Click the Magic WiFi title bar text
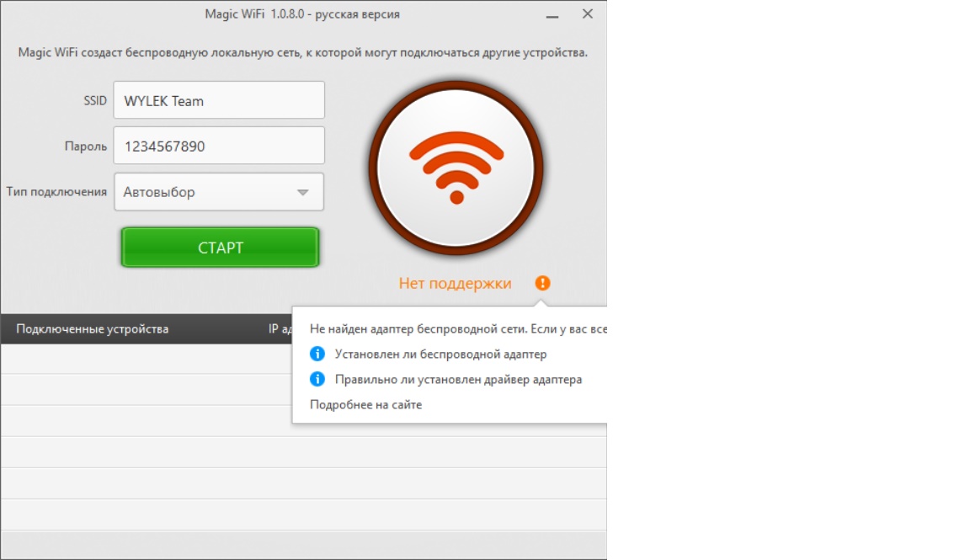The height and width of the screenshot is (560, 970). pos(302,14)
